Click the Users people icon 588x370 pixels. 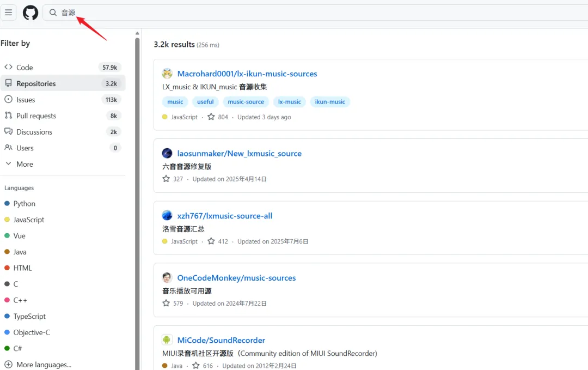(8, 148)
